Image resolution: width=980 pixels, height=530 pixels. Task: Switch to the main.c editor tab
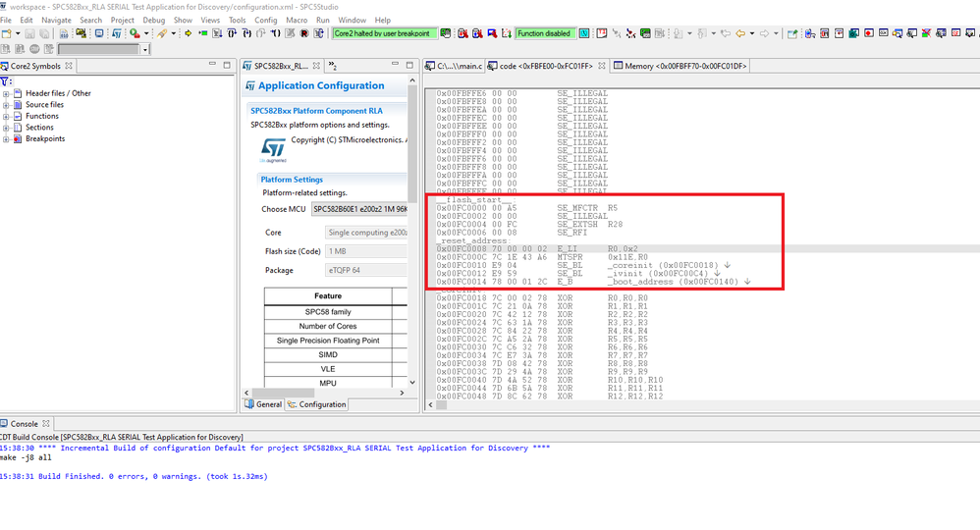pyautogui.click(x=455, y=66)
